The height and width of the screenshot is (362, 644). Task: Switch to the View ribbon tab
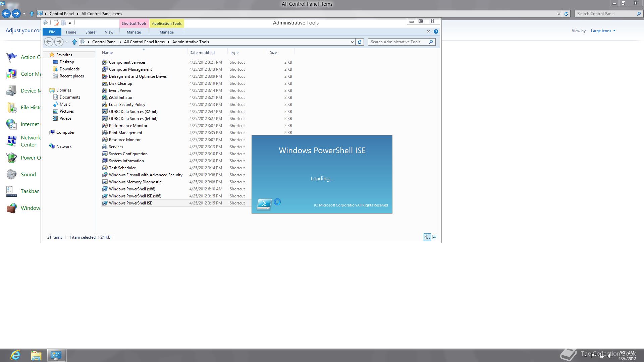click(x=109, y=32)
